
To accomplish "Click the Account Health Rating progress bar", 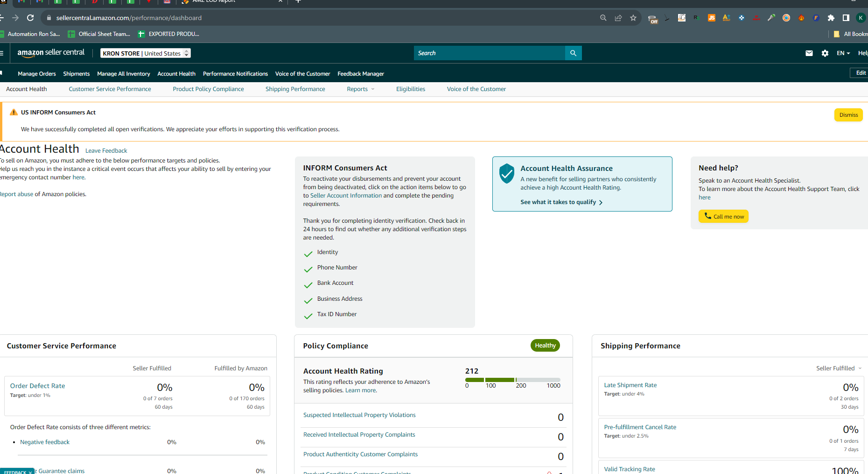I will [513, 380].
